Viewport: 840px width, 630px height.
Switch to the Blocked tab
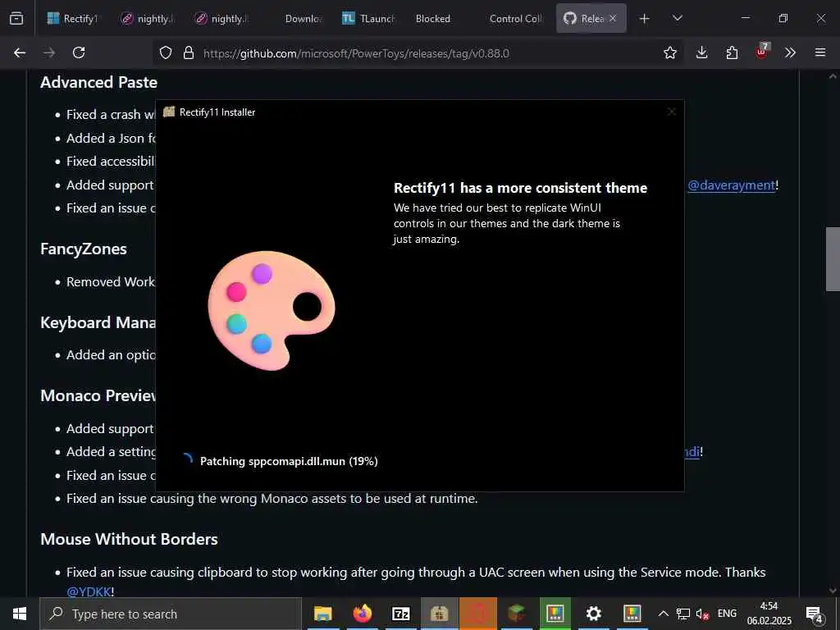pos(433,18)
